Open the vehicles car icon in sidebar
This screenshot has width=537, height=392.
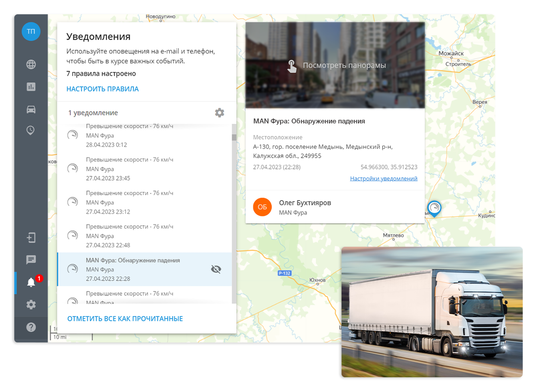[x=31, y=109]
